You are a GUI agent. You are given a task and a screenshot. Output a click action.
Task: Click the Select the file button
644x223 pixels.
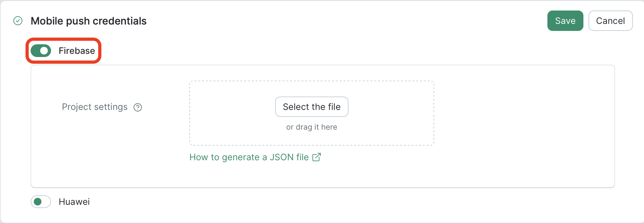coord(312,107)
